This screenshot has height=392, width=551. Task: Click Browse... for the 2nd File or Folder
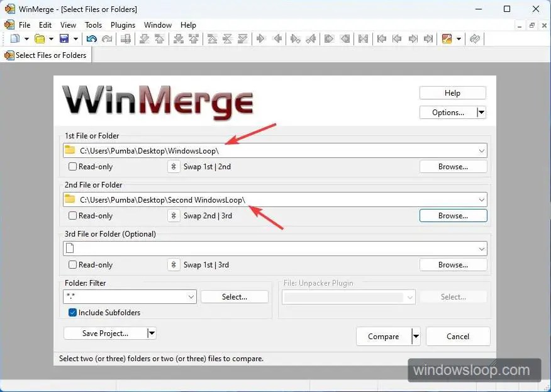454,216
